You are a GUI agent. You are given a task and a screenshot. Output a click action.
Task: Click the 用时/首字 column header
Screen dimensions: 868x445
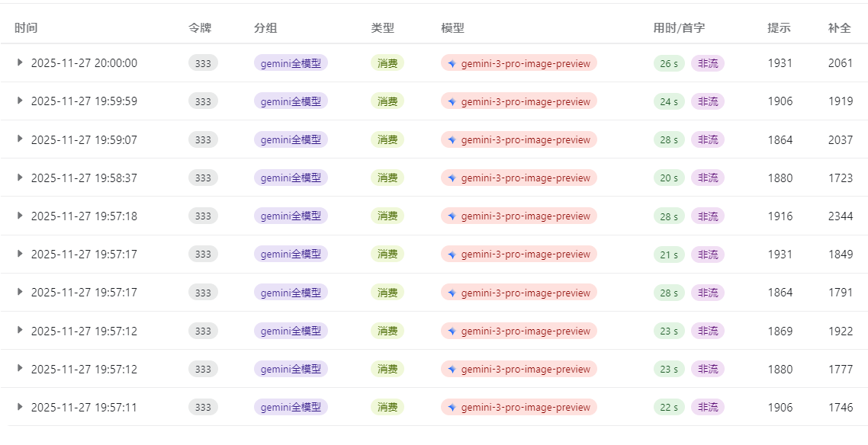click(x=680, y=27)
